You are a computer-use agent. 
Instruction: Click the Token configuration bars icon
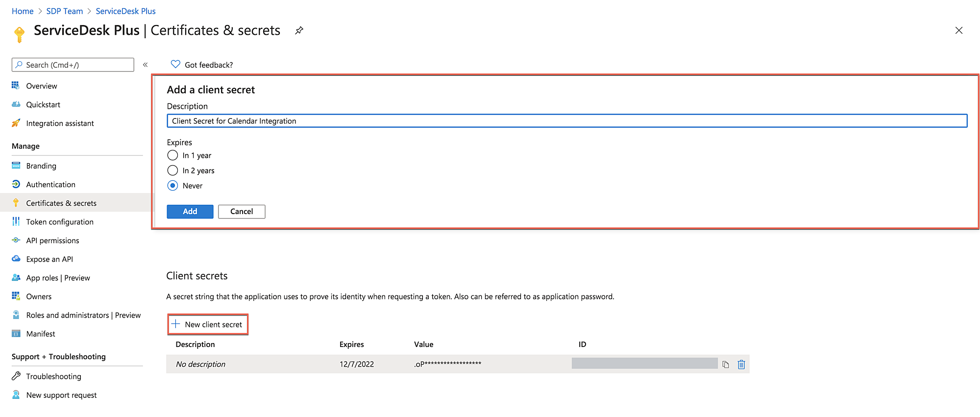tap(16, 221)
